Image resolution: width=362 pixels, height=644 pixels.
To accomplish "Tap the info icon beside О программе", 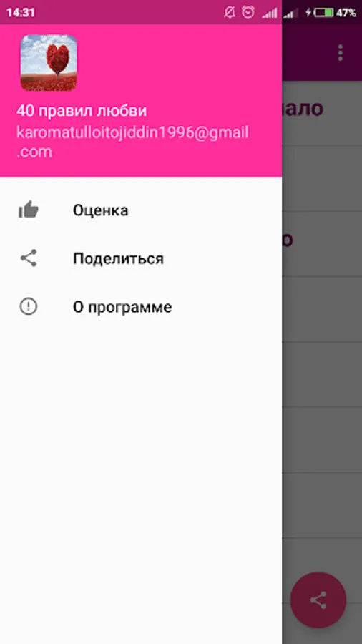I will click(x=29, y=306).
